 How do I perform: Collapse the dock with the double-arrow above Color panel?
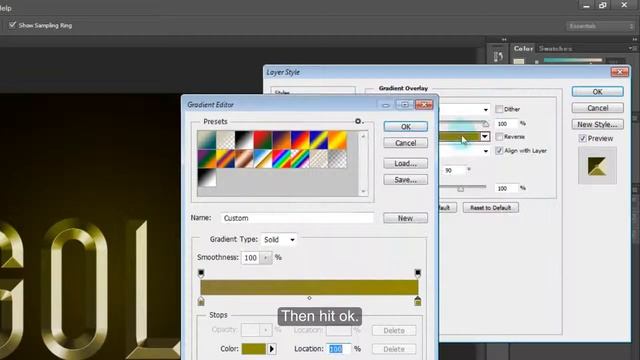tap(635, 39)
